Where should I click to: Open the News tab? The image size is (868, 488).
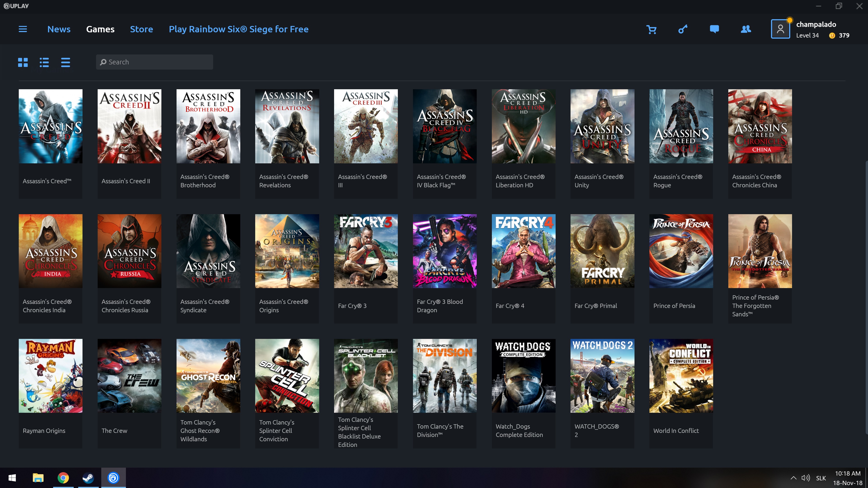59,29
